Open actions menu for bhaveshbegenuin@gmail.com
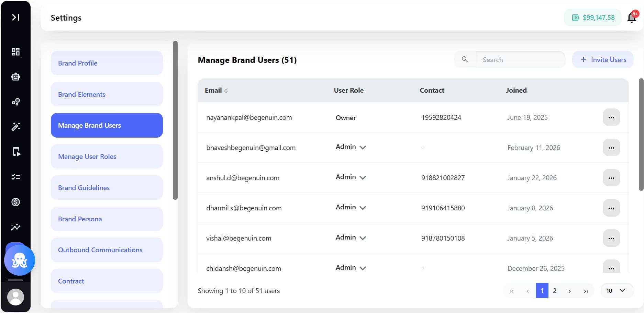This screenshot has height=313, width=644. [611, 148]
